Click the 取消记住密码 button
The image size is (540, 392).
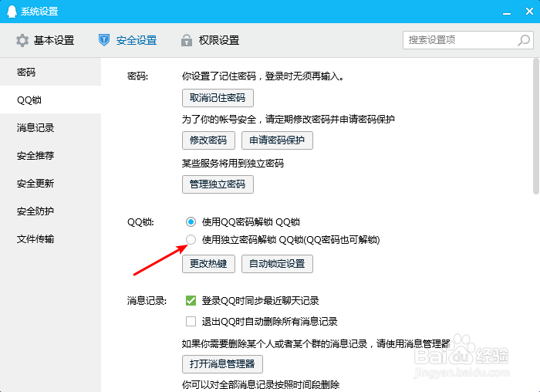(218, 98)
